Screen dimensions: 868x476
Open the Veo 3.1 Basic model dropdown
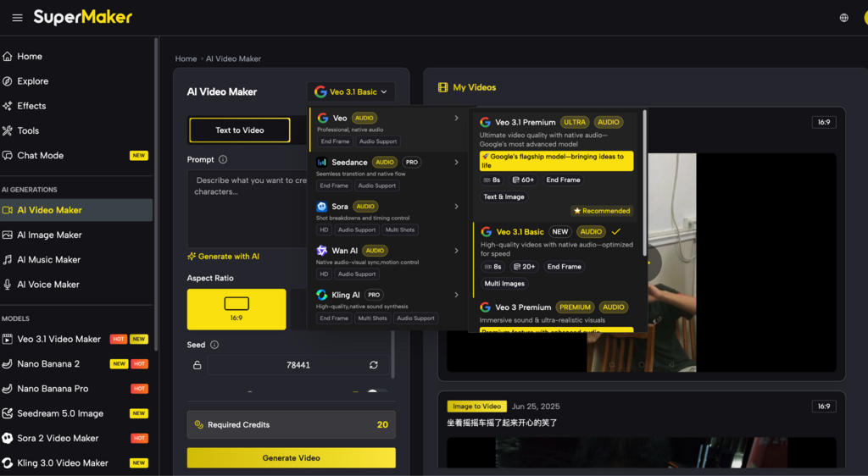pos(351,91)
